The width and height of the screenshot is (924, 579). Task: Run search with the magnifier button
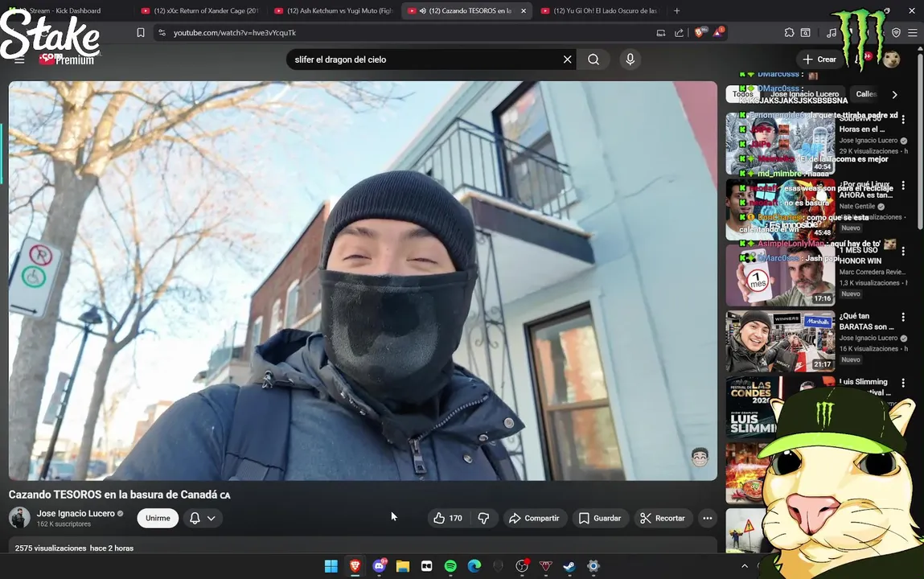coord(593,60)
